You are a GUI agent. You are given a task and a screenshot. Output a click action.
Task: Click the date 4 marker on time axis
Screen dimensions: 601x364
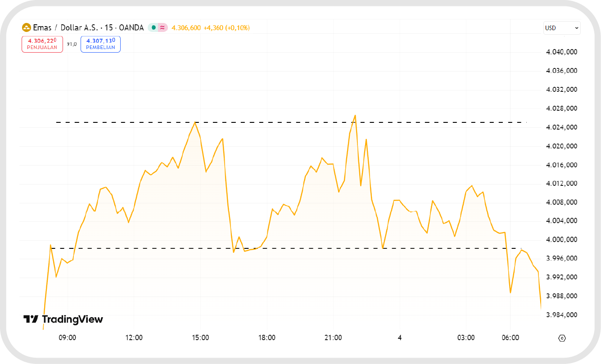[x=399, y=338]
